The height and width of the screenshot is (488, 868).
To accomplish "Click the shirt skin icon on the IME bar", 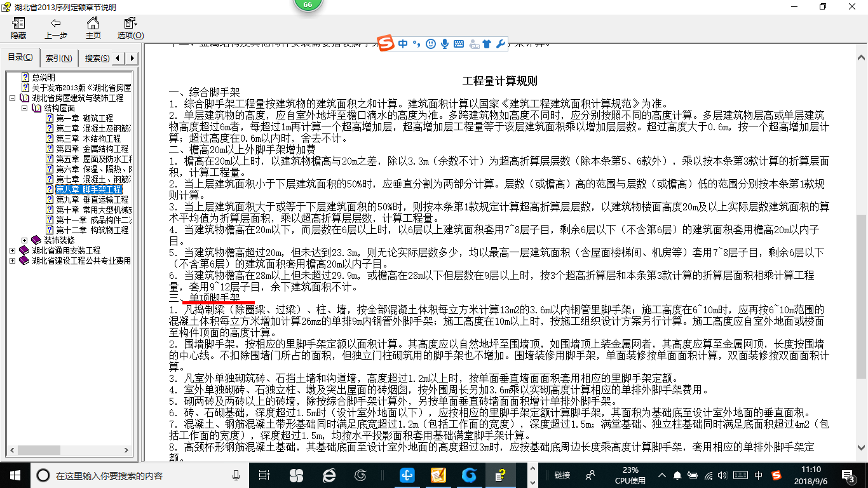I will coord(487,44).
